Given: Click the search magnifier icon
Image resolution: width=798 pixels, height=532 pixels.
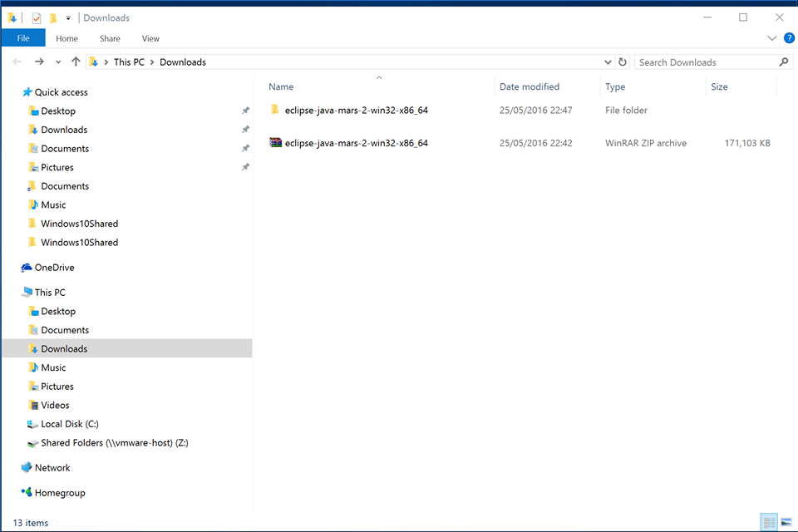Looking at the screenshot, I should coord(783,62).
